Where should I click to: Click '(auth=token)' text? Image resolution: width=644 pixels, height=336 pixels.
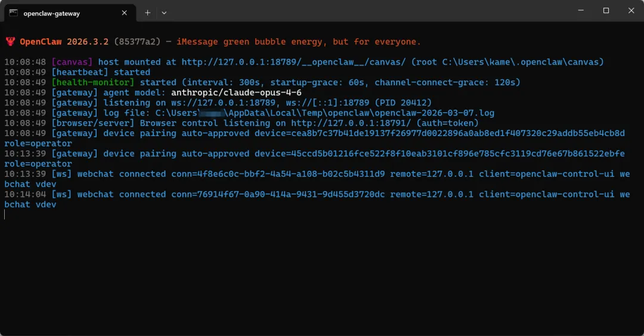(x=447, y=123)
